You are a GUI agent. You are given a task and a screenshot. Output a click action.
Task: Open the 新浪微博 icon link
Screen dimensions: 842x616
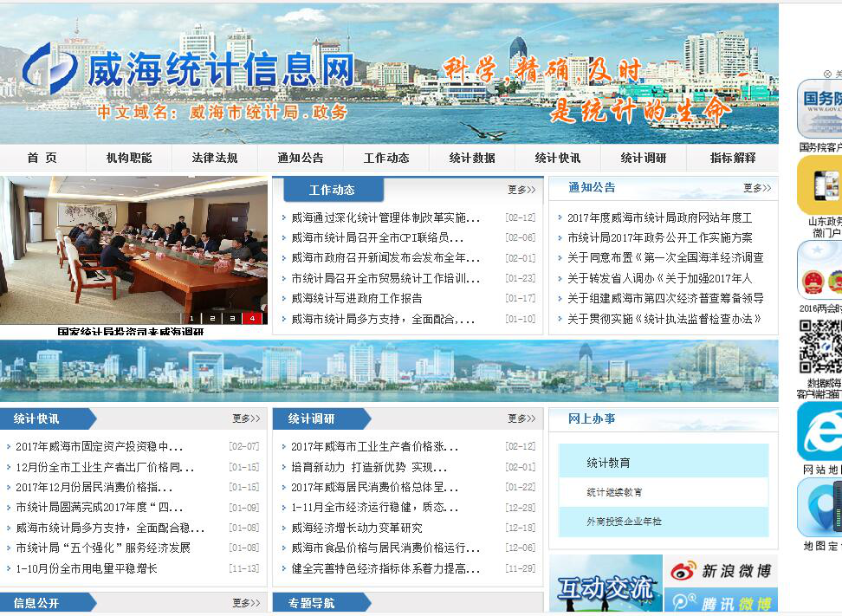point(721,570)
